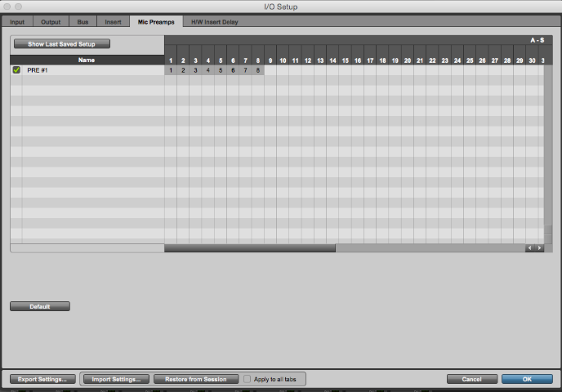Click the horizontal scrollbar thumb under the grid
This screenshot has height=392, width=562.
coord(249,247)
